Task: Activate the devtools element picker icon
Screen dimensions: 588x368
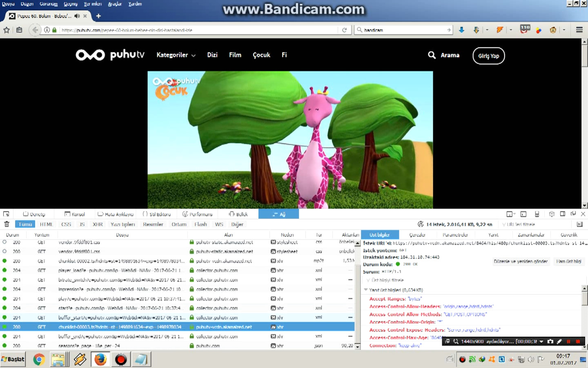Action: coord(6,214)
